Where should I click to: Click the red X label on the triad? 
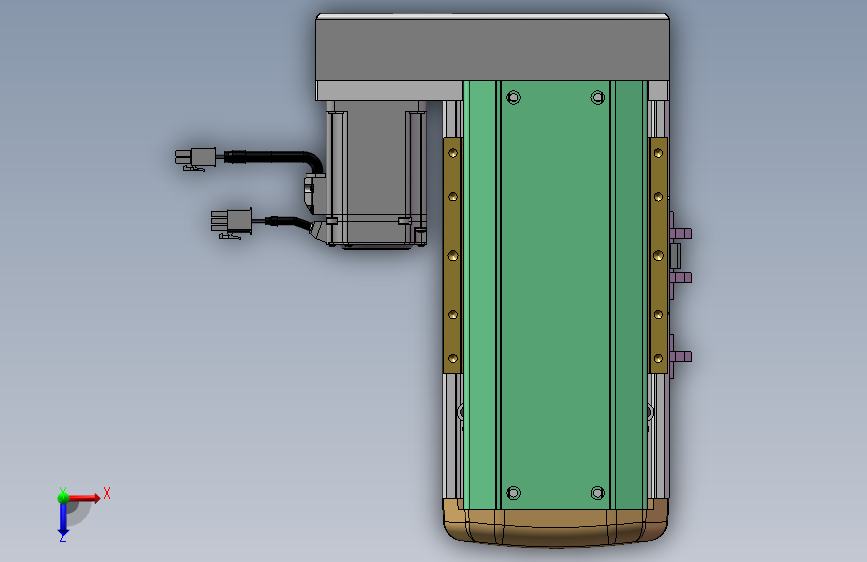click(x=107, y=493)
